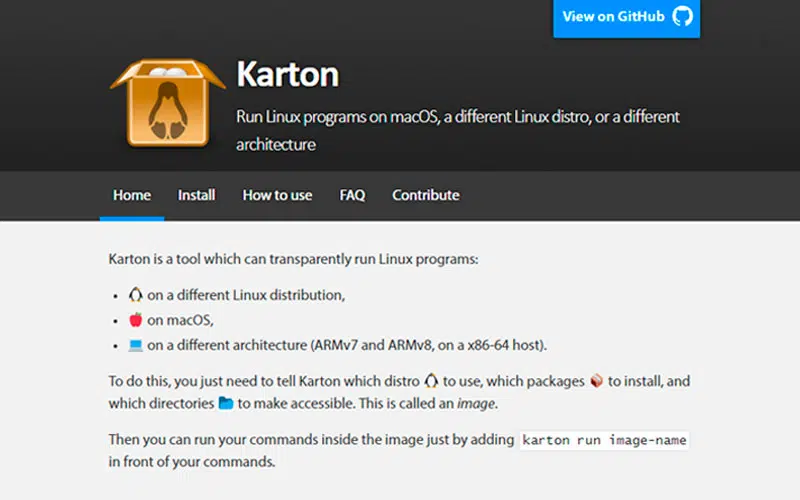Click the 'on macOS,' list item
Image resolution: width=800 pixels, height=500 pixels.
point(180,320)
